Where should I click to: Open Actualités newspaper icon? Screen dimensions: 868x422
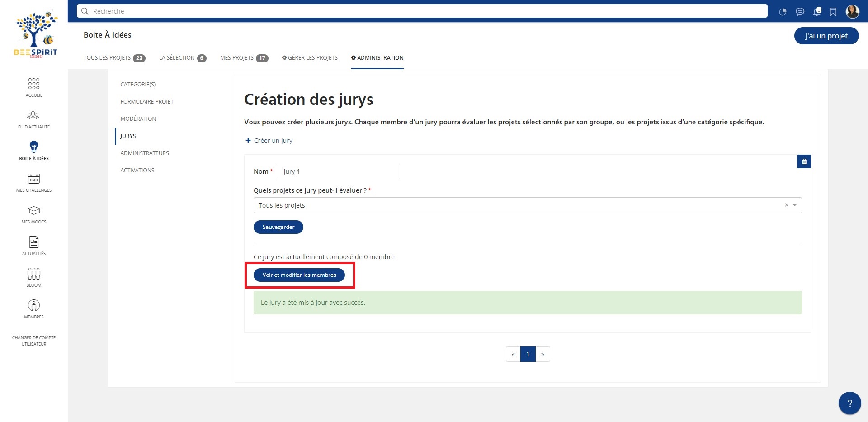click(x=34, y=242)
